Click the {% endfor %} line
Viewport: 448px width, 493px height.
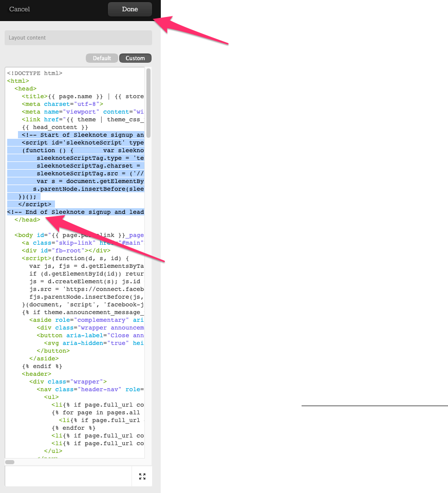pyautogui.click(x=73, y=428)
